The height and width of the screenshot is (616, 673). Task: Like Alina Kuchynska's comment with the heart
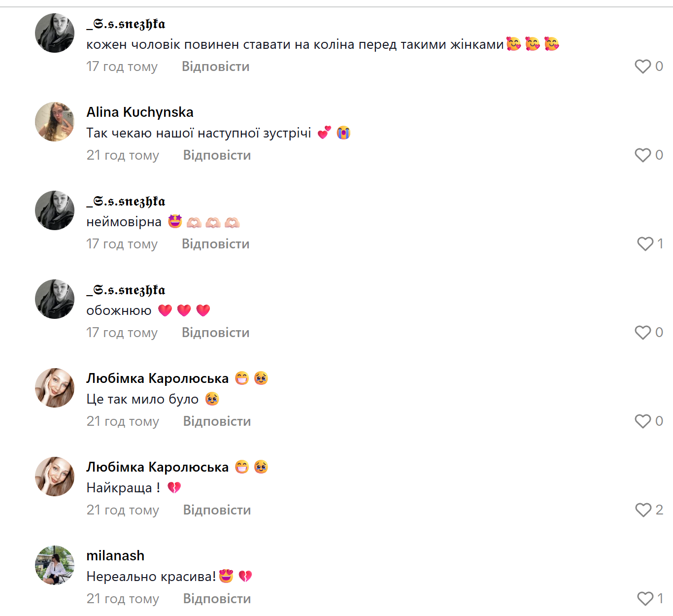642,155
